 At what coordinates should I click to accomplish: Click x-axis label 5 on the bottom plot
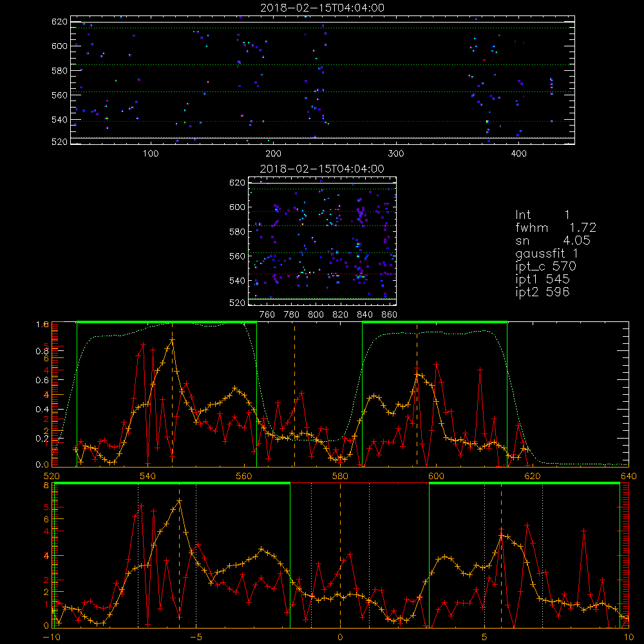click(x=485, y=637)
